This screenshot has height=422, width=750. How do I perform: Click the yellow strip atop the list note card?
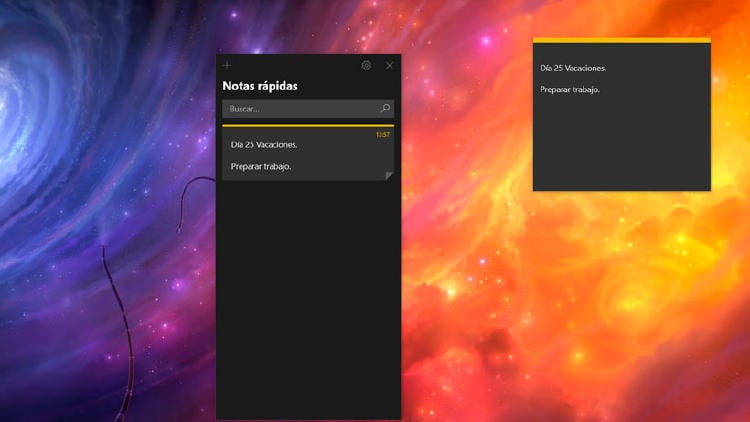308,126
